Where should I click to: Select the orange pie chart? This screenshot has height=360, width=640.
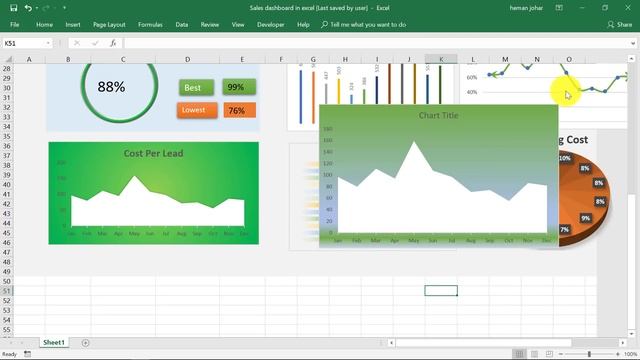click(584, 198)
